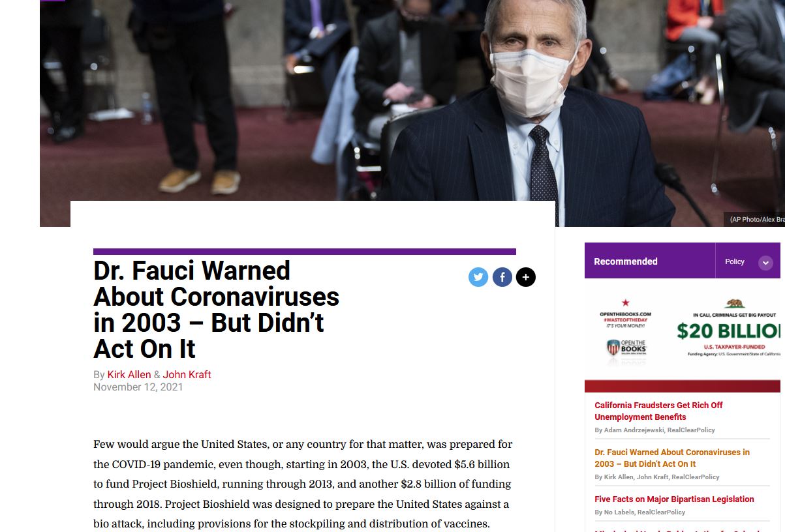Screen dimensions: 785x532
Task: Select the Policy category label
Action: tap(735, 261)
